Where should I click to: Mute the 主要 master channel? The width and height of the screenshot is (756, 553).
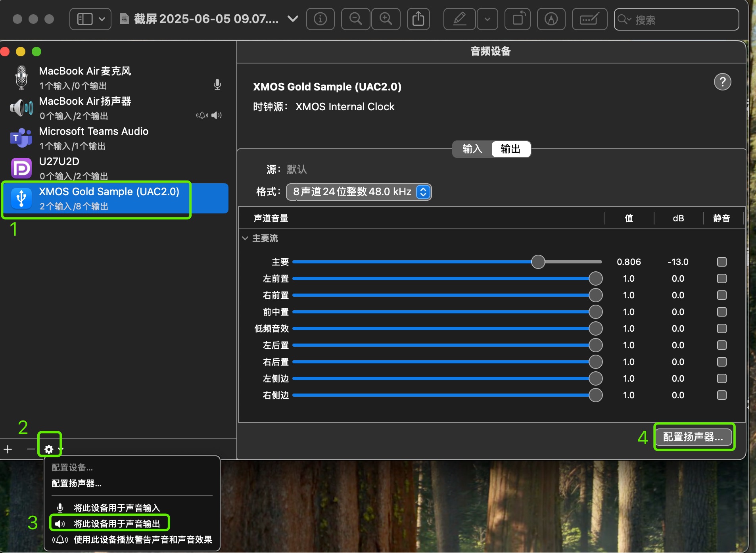point(722,262)
